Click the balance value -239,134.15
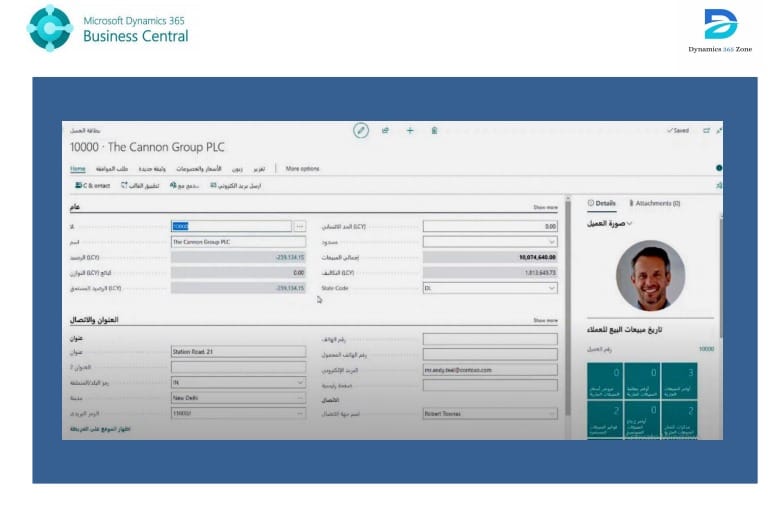The image size is (782, 530). point(290,257)
